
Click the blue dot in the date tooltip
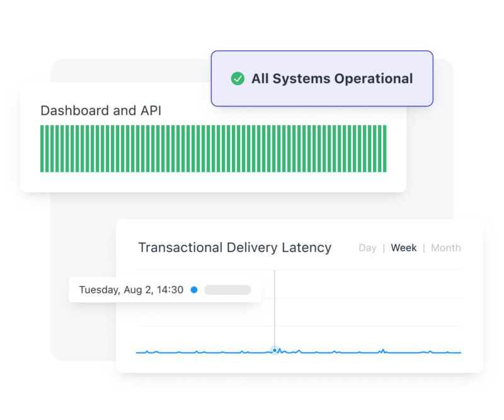(x=194, y=290)
